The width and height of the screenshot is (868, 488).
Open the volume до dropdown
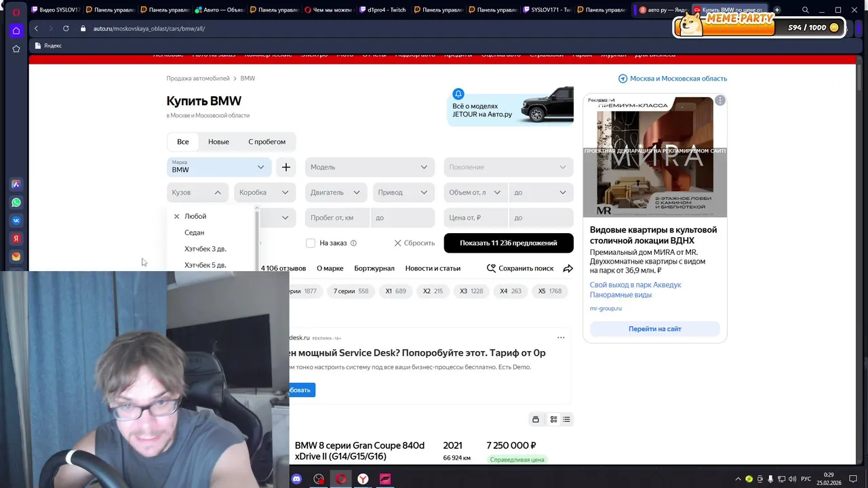[540, 192]
